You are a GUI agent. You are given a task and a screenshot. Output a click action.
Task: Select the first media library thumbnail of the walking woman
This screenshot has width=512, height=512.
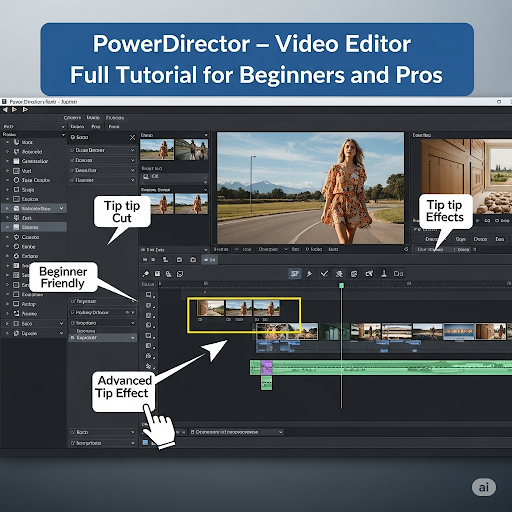(x=157, y=149)
